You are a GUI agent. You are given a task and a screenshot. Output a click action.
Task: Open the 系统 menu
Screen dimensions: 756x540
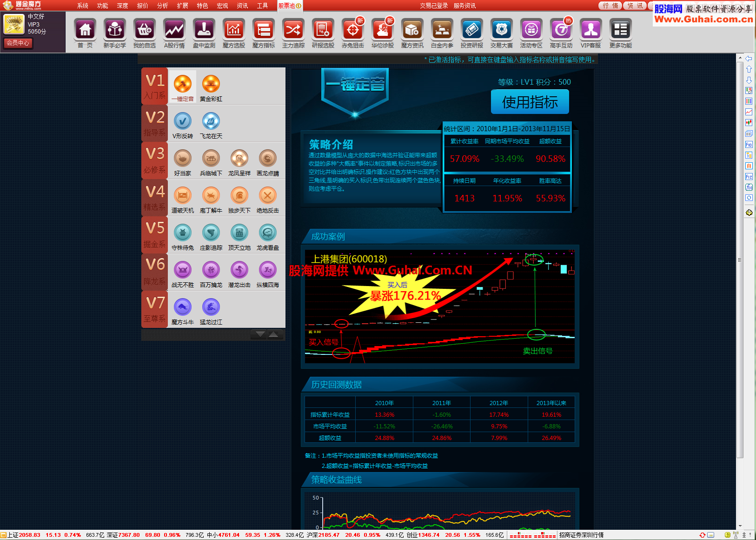pos(83,6)
